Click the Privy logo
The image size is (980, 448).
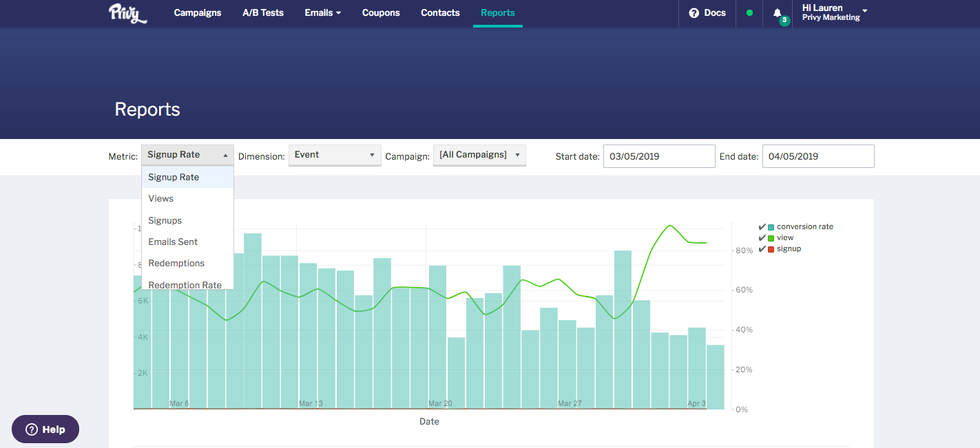click(x=128, y=13)
